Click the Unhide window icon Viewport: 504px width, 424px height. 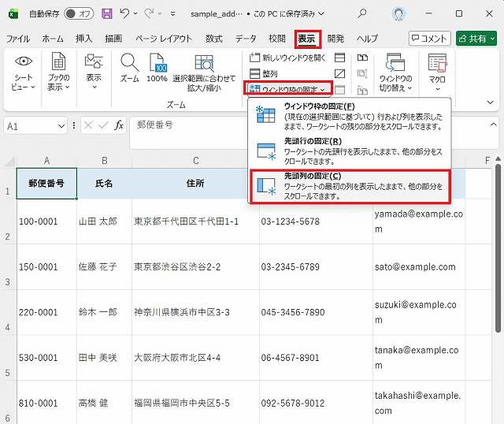click(339, 90)
